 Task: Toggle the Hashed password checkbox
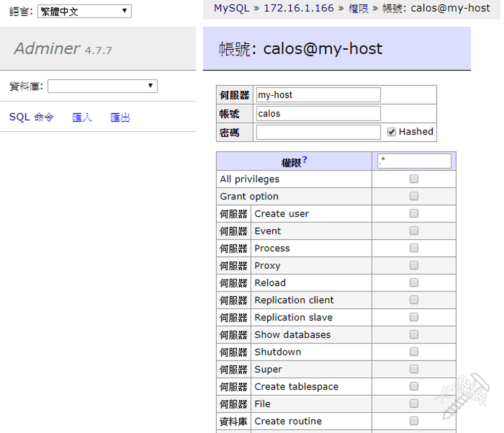click(391, 132)
